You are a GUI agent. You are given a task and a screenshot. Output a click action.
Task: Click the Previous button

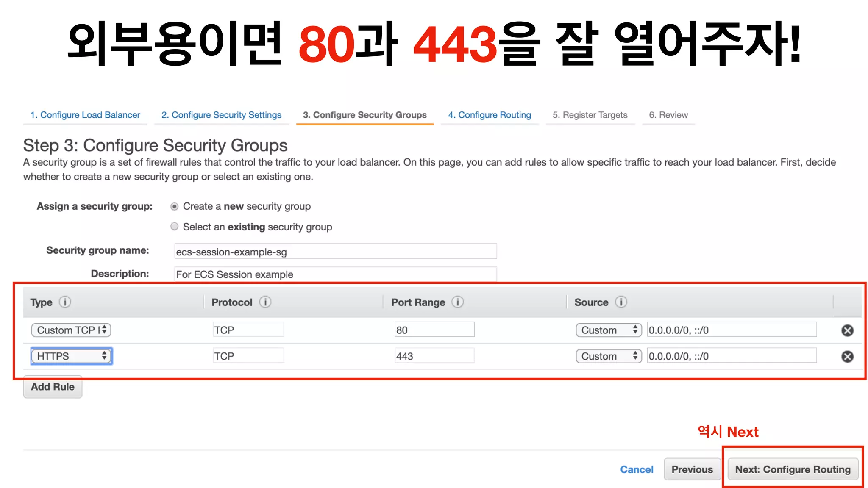[692, 469]
